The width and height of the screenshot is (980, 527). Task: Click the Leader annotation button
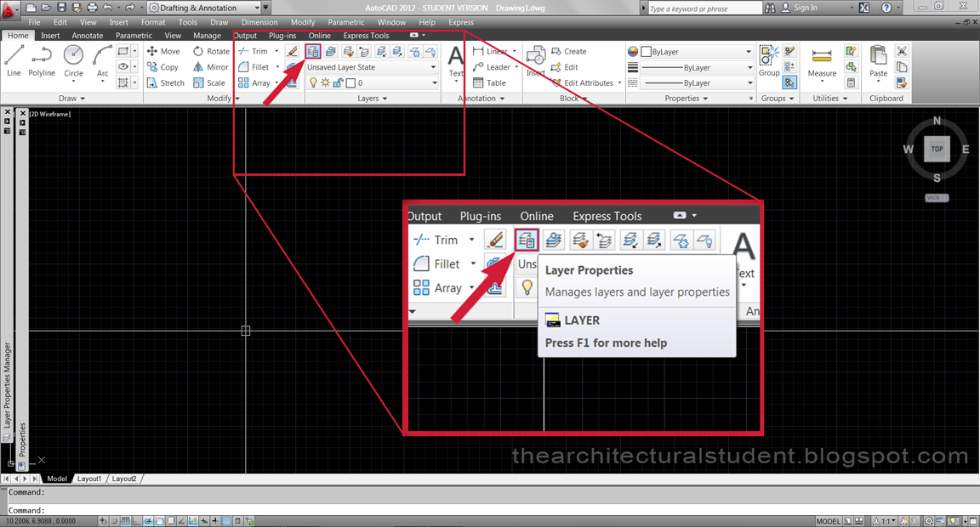492,67
